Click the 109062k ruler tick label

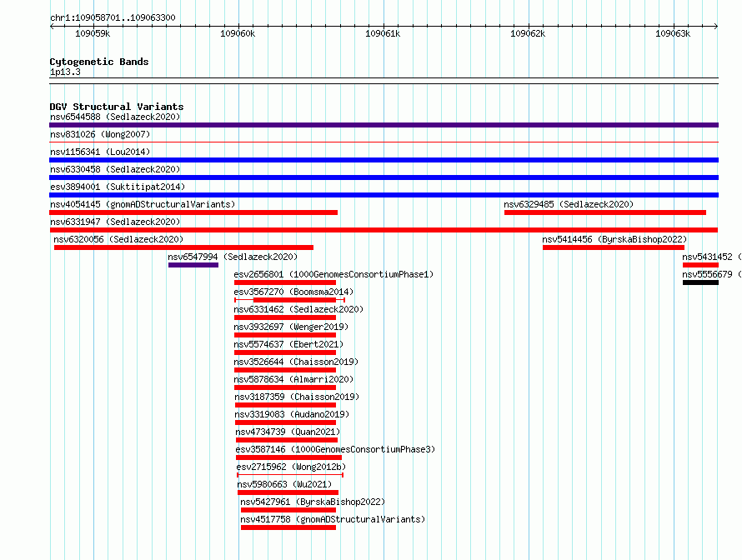528,33
